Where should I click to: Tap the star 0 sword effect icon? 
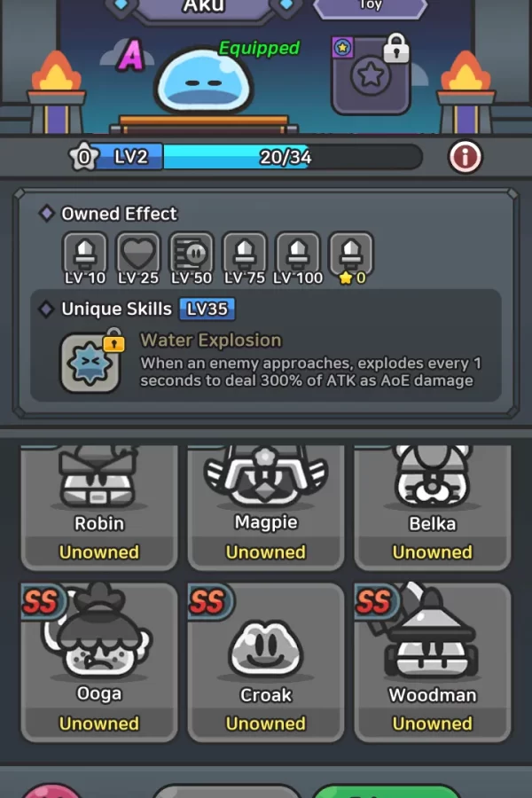coord(351,253)
